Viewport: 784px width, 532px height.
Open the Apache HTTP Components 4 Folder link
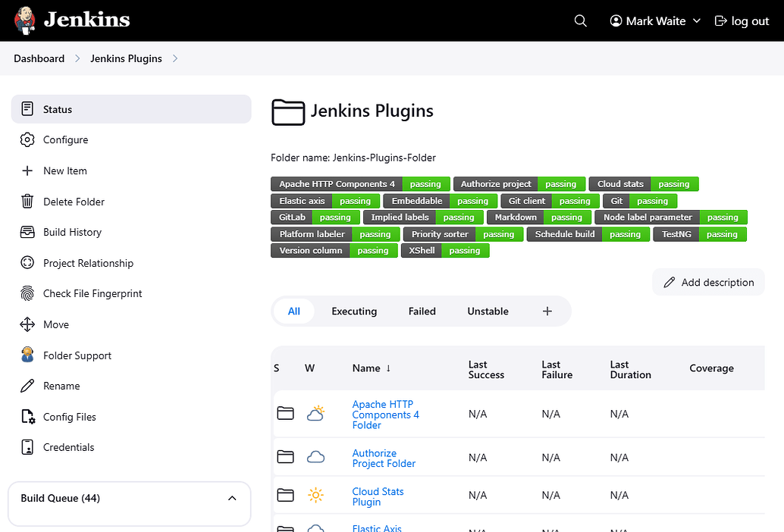385,415
